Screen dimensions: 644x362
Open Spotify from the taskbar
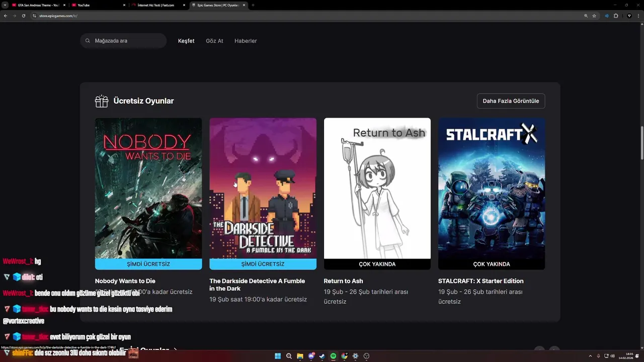333,356
